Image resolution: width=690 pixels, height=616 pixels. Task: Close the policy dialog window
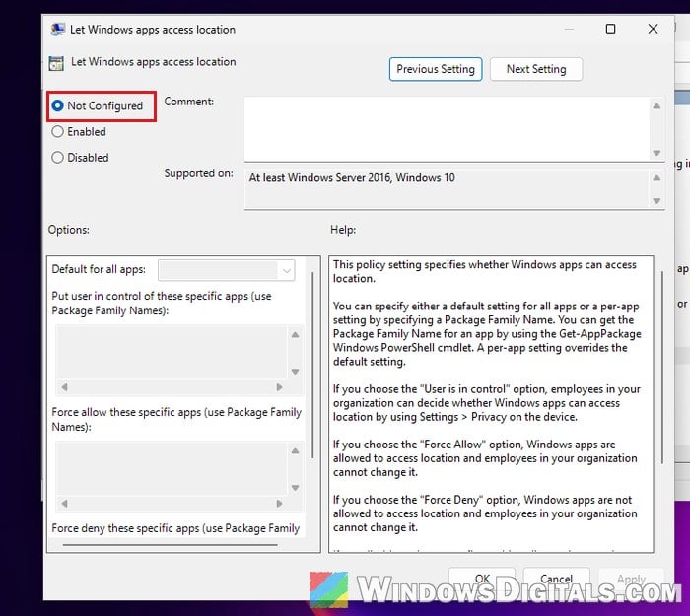tap(653, 29)
